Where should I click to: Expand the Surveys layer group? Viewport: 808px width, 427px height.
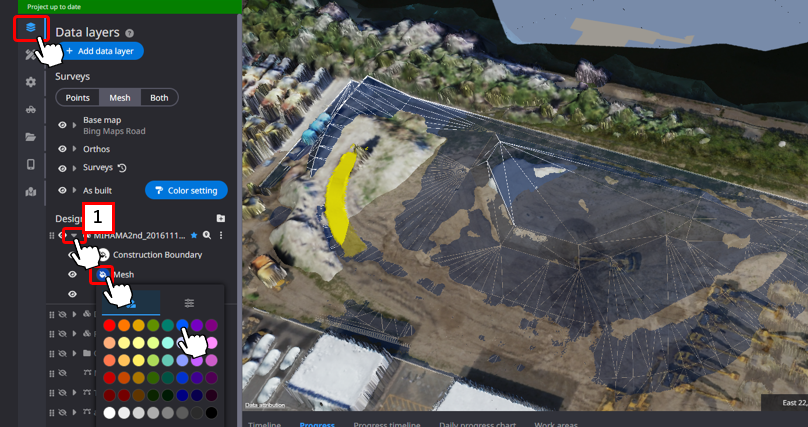tap(75, 168)
